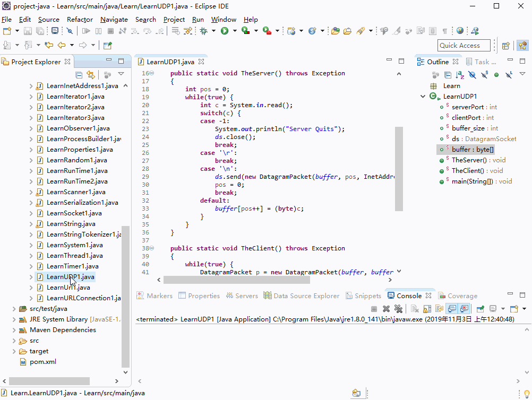The width and height of the screenshot is (532, 400).
Task: Click the Terminate stop icon in Console
Action: tap(374, 309)
